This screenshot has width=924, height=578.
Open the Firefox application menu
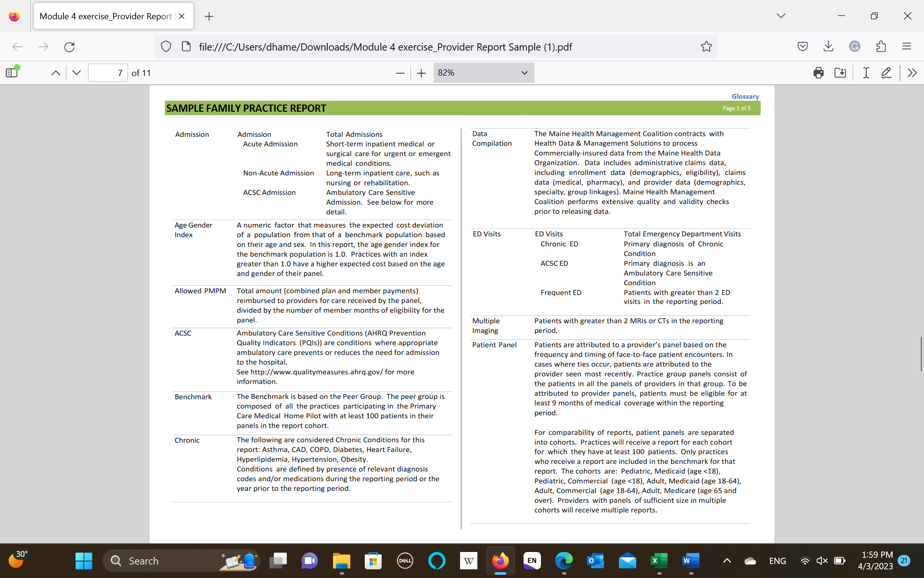pyautogui.click(x=907, y=46)
